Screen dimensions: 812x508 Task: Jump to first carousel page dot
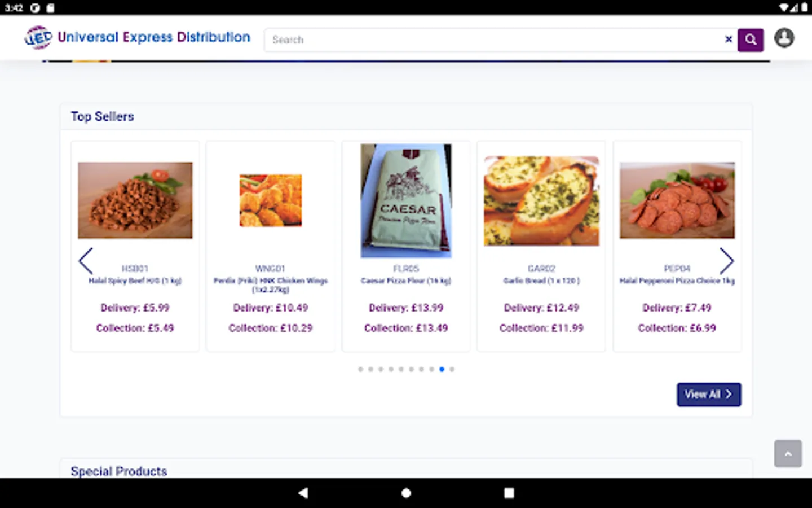[360, 369]
